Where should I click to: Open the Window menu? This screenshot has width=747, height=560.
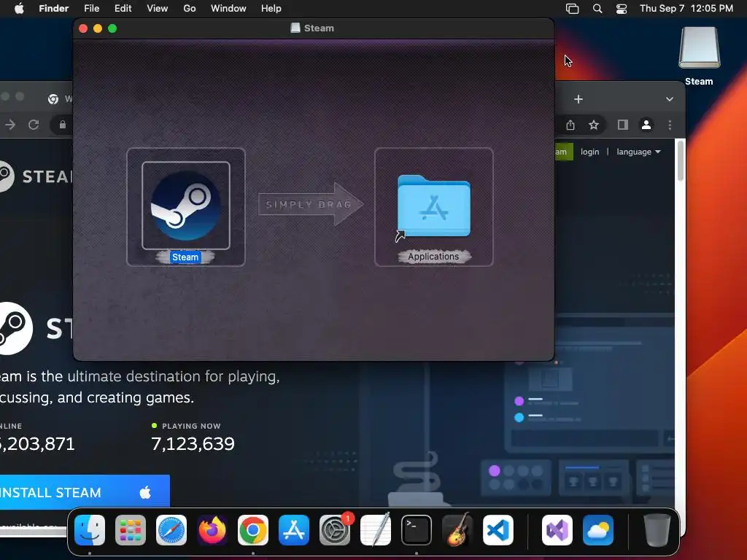click(x=228, y=9)
